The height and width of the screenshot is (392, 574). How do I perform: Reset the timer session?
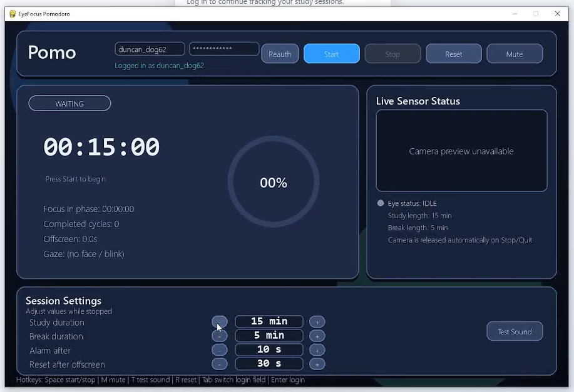[x=454, y=54]
